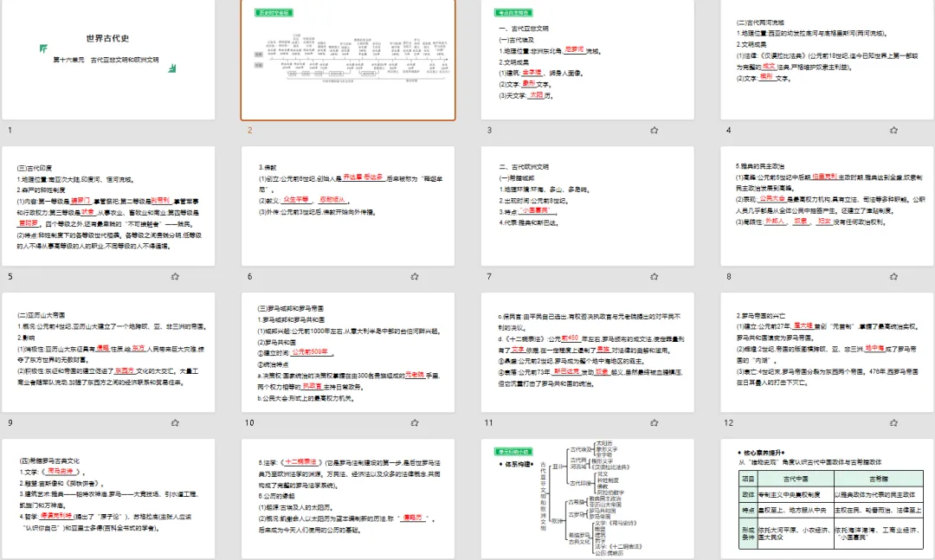Select the 3.佛教 slide thumbnail
The height and width of the screenshot is (560, 935).
point(348,206)
